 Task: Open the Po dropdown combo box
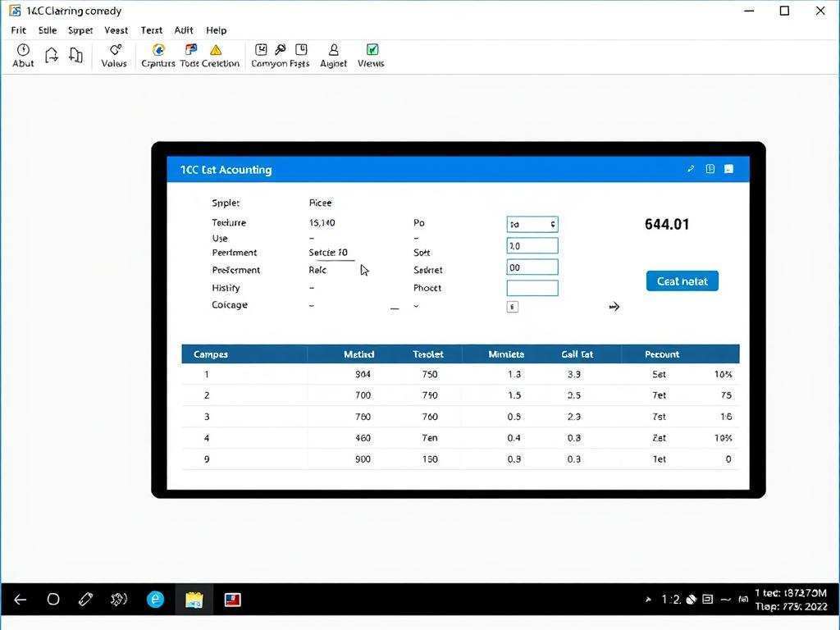coord(532,224)
